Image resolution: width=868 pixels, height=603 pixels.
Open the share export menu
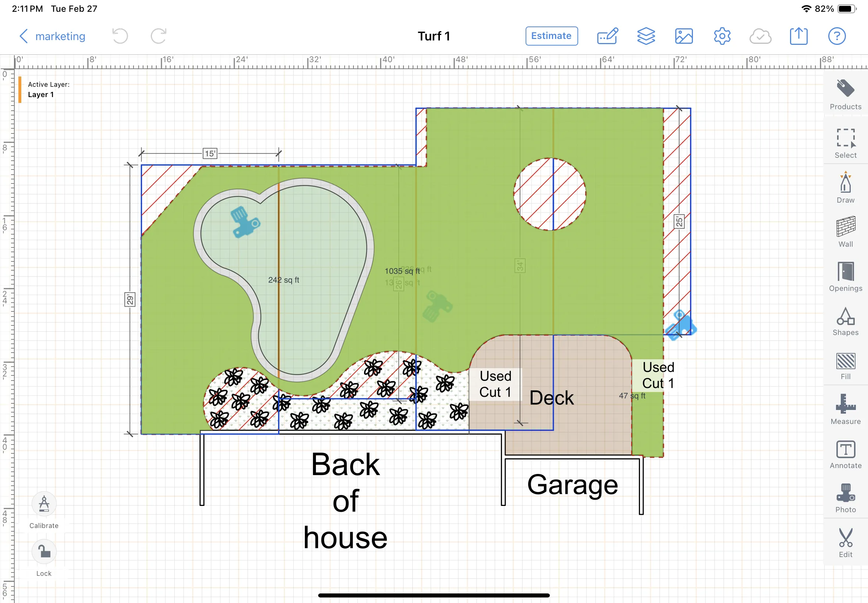[x=799, y=36]
